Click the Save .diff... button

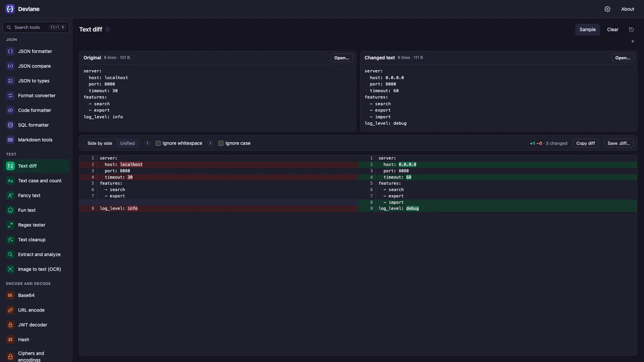coord(619,143)
